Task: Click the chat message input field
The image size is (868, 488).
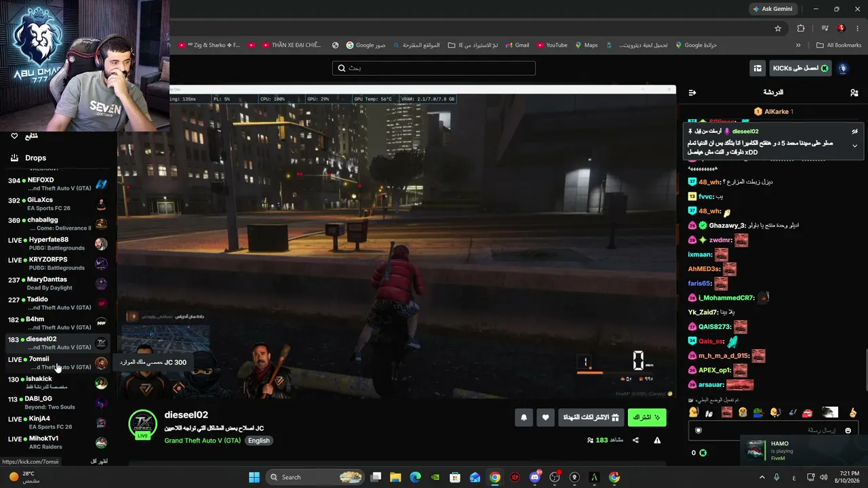Action: [774, 430]
